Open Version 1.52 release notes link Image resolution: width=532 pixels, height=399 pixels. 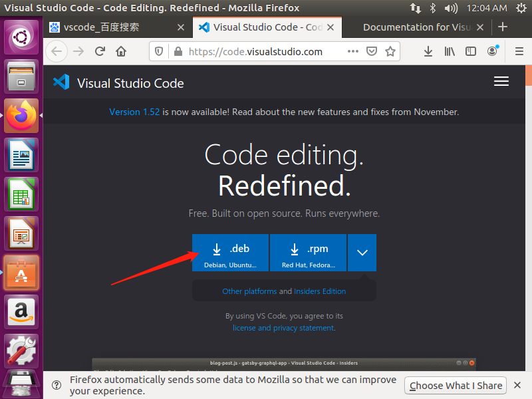[134, 112]
